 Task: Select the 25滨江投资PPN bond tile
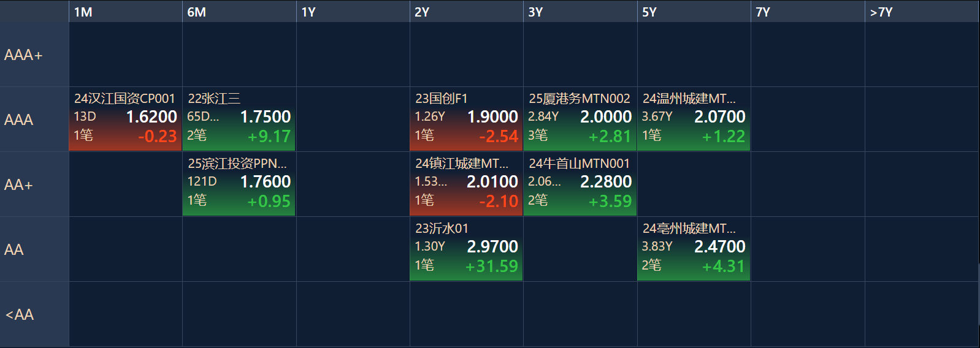click(x=239, y=184)
